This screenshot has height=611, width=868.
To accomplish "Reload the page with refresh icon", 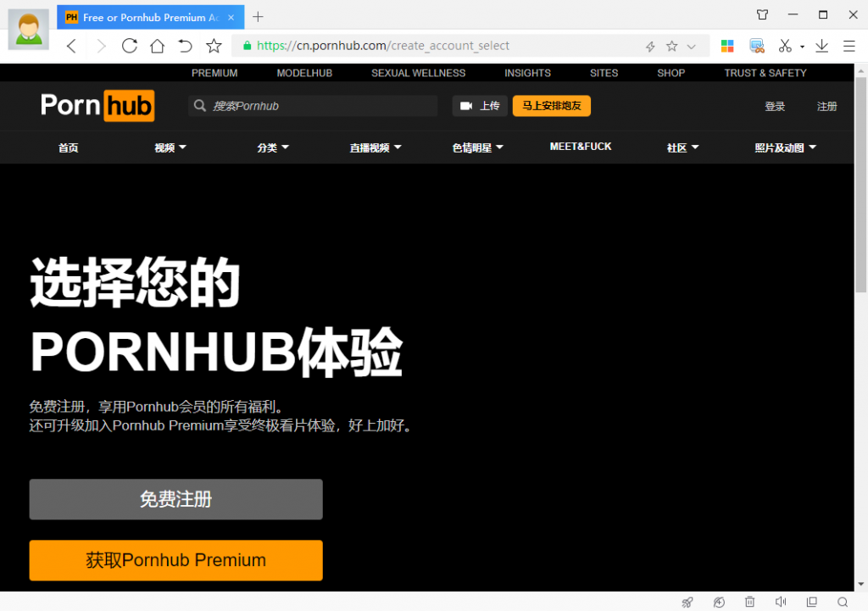I will tap(130, 46).
